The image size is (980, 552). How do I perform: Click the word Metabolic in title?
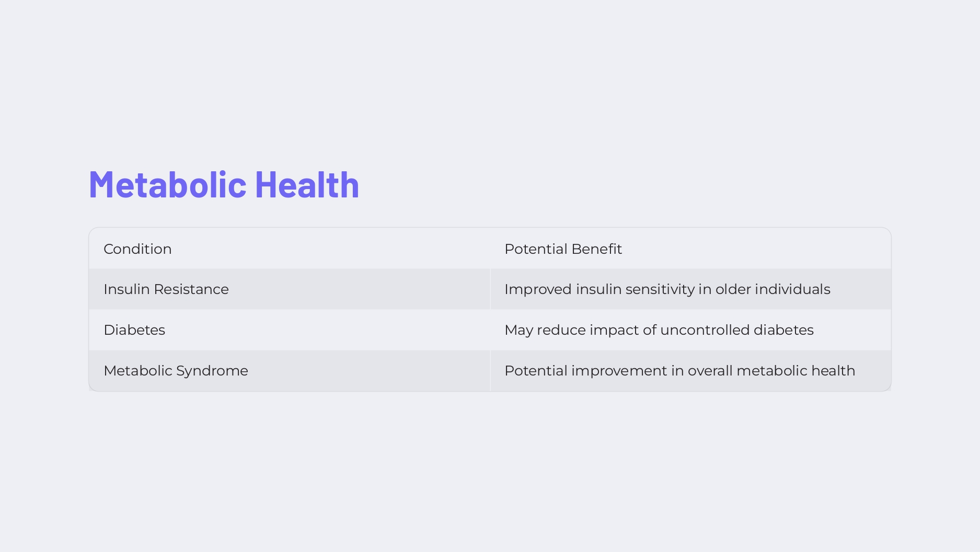(168, 184)
